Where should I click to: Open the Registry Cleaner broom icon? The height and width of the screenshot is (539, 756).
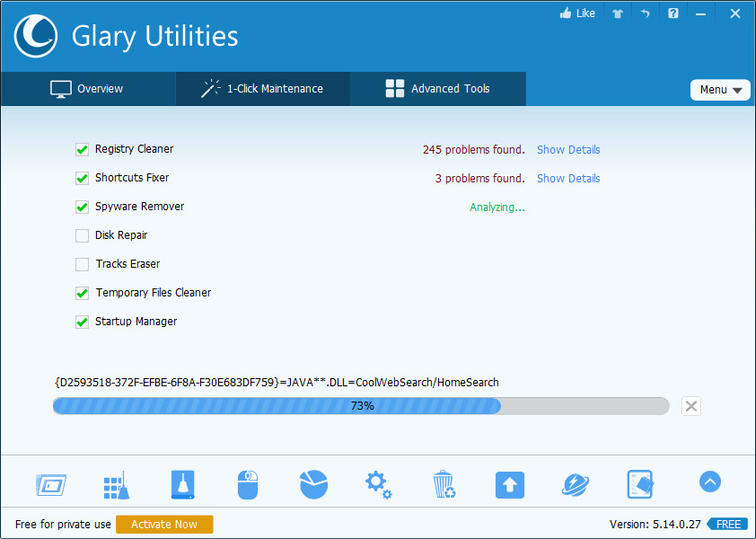(117, 485)
